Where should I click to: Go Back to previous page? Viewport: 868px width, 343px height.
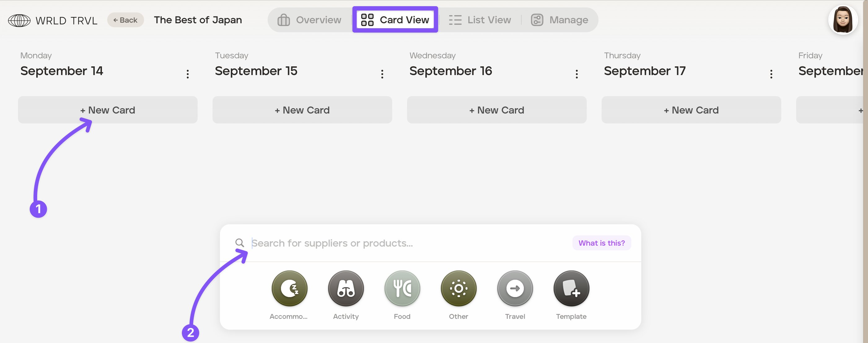coord(125,20)
